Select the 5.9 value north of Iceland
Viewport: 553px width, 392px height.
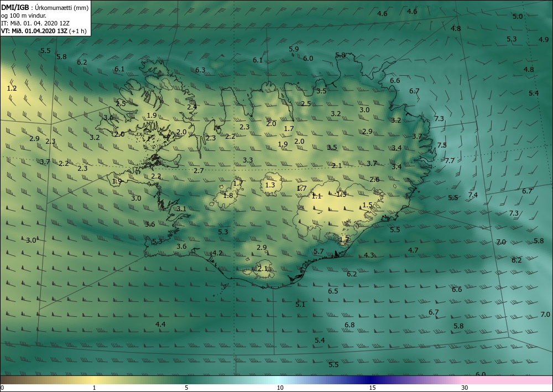coord(294,49)
